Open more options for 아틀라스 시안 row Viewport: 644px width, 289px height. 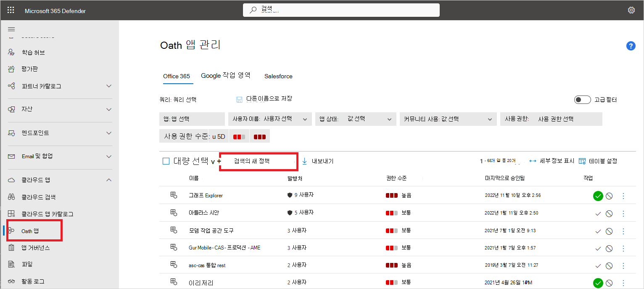623,214
